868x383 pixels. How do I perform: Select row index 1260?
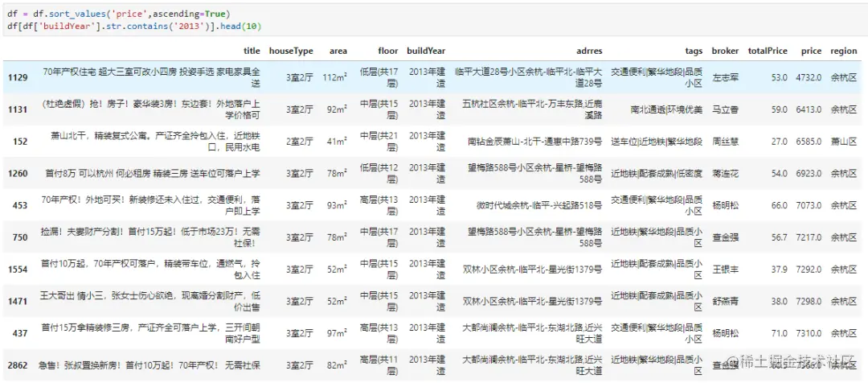point(18,174)
